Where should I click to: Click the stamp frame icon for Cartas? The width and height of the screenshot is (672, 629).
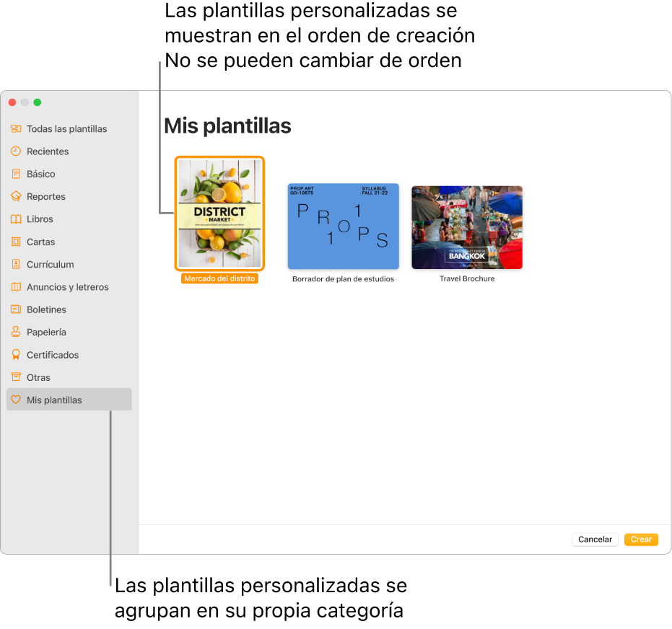16,242
